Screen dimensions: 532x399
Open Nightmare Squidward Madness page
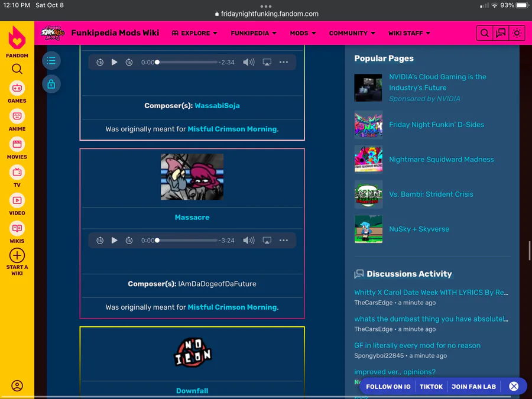441,160
